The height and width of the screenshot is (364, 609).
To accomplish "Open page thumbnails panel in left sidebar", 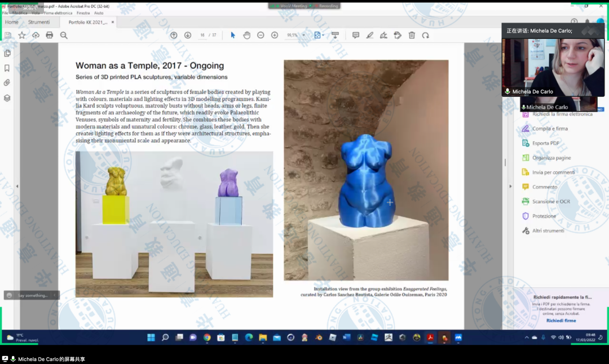I will 7,53.
